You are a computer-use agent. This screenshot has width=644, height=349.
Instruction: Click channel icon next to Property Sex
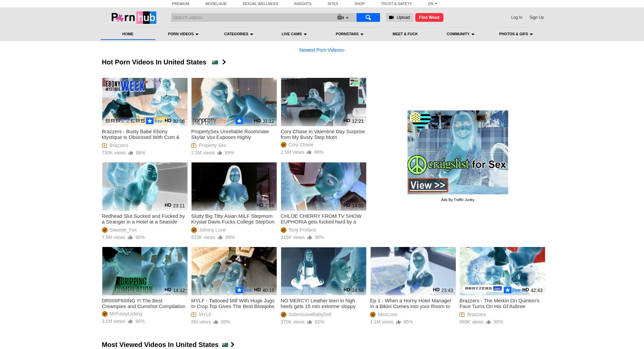click(194, 145)
